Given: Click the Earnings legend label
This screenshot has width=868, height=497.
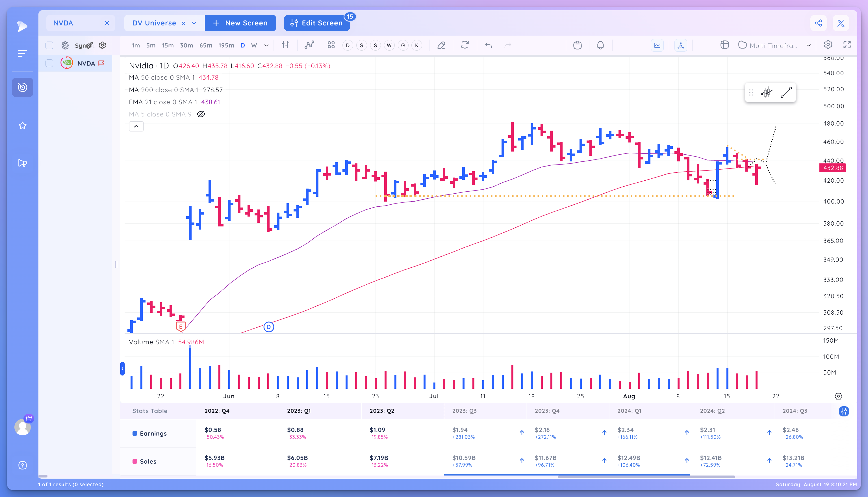Looking at the screenshot, I should coord(153,433).
